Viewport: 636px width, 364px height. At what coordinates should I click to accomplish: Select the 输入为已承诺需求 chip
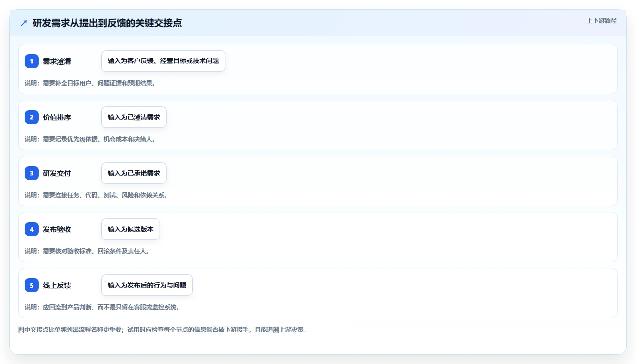(x=134, y=173)
